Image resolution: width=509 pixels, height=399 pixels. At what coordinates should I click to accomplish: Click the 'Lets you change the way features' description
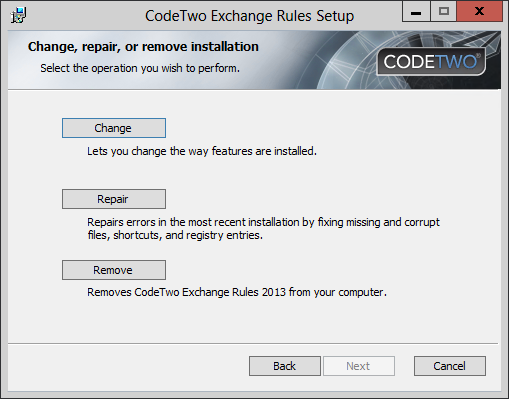202,151
